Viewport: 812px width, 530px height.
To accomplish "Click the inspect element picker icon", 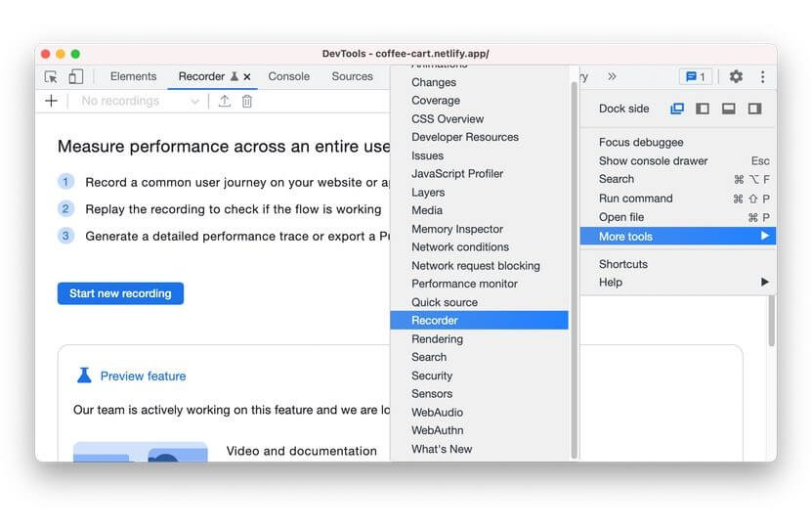I will [x=52, y=76].
